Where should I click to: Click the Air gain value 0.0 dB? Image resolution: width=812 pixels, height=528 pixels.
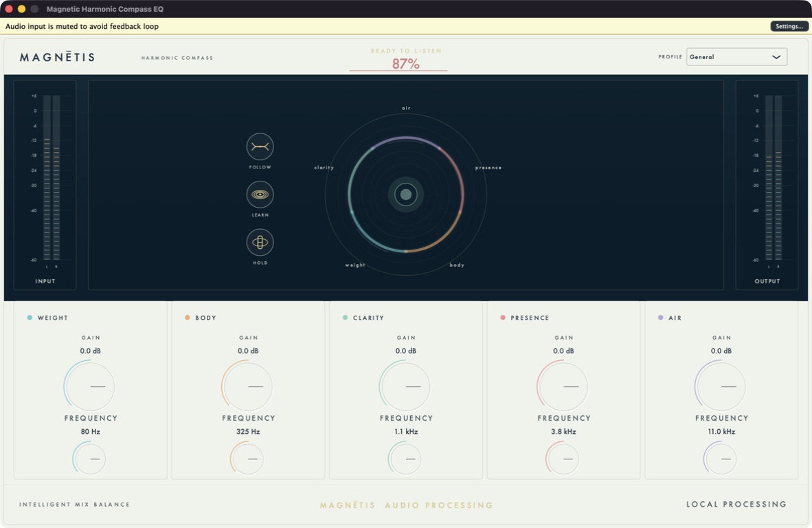721,351
